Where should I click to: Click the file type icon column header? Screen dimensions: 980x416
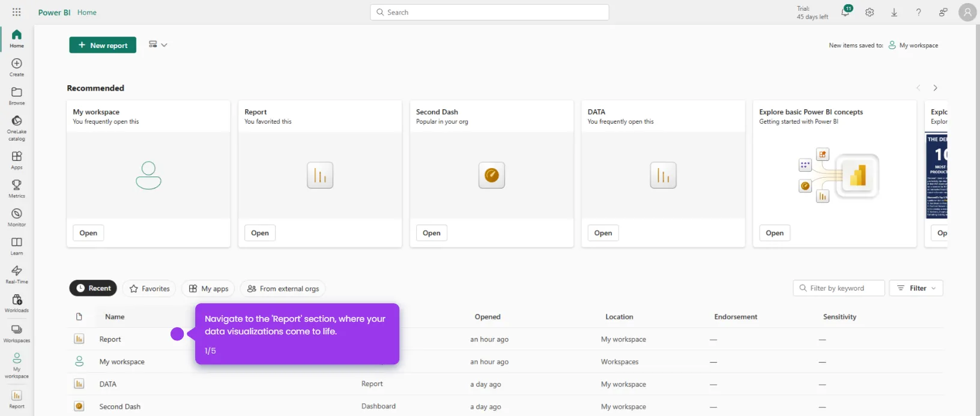79,316
